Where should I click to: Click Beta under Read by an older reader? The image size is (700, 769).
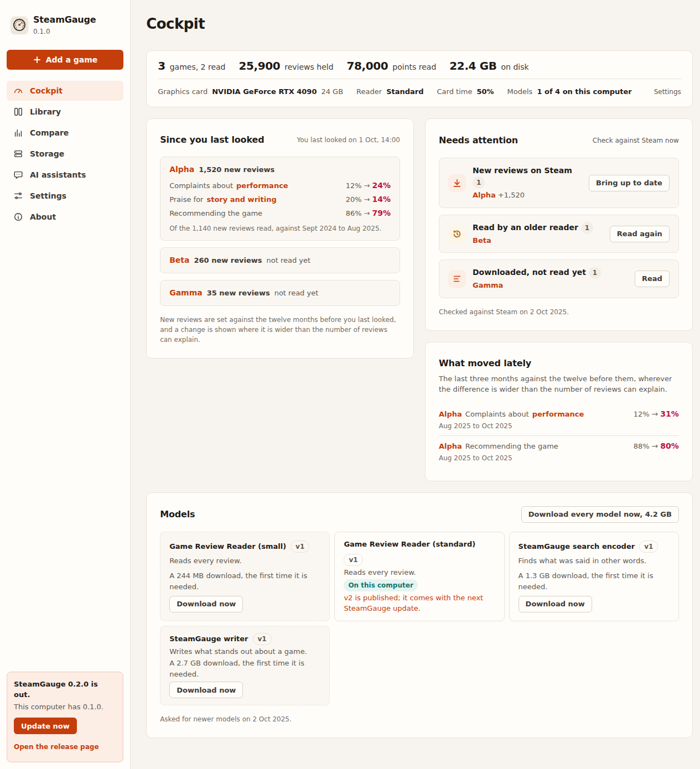pyautogui.click(x=481, y=241)
